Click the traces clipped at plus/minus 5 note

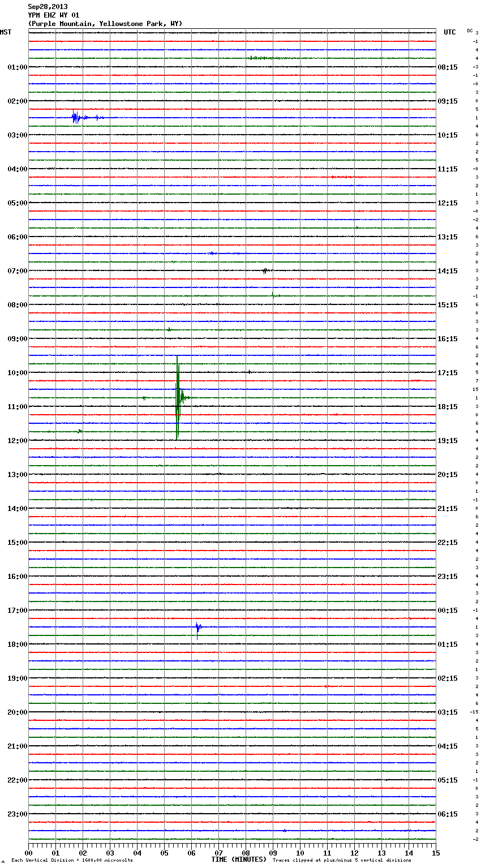(342, 861)
